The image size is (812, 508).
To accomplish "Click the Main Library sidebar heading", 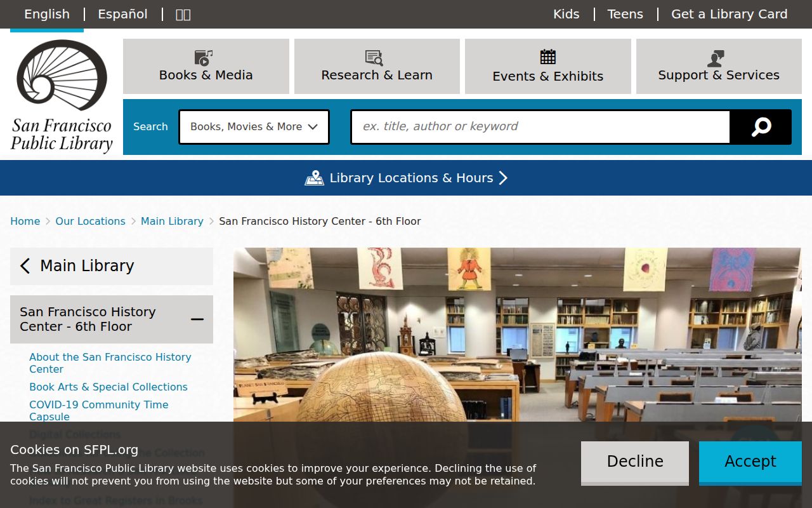I will click(87, 266).
